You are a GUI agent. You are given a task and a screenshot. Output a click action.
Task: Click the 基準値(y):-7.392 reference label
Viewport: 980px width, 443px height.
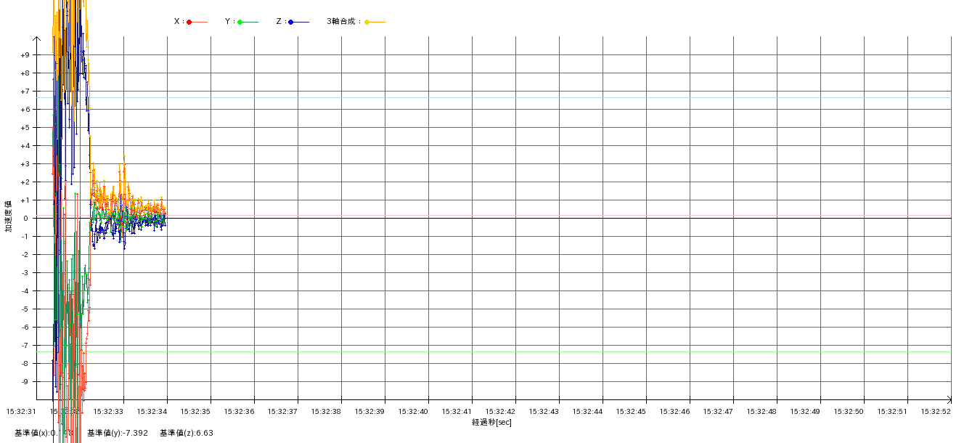(118, 433)
